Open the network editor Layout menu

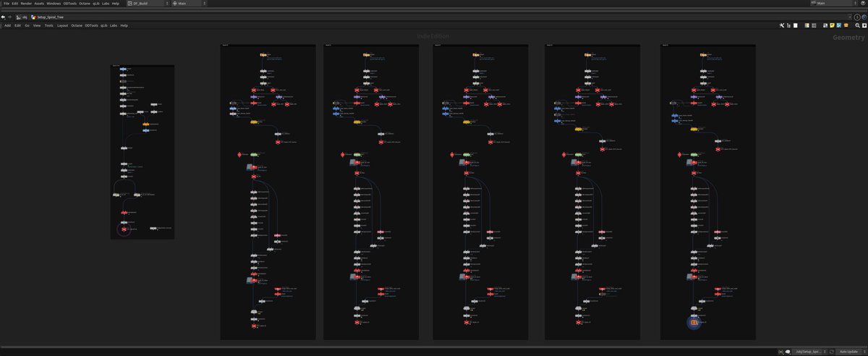pyautogui.click(x=63, y=25)
